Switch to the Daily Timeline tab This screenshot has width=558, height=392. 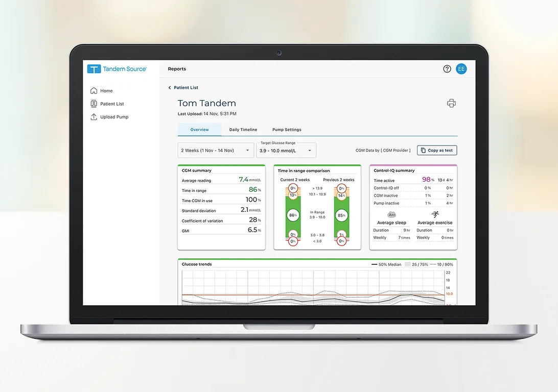242,130
